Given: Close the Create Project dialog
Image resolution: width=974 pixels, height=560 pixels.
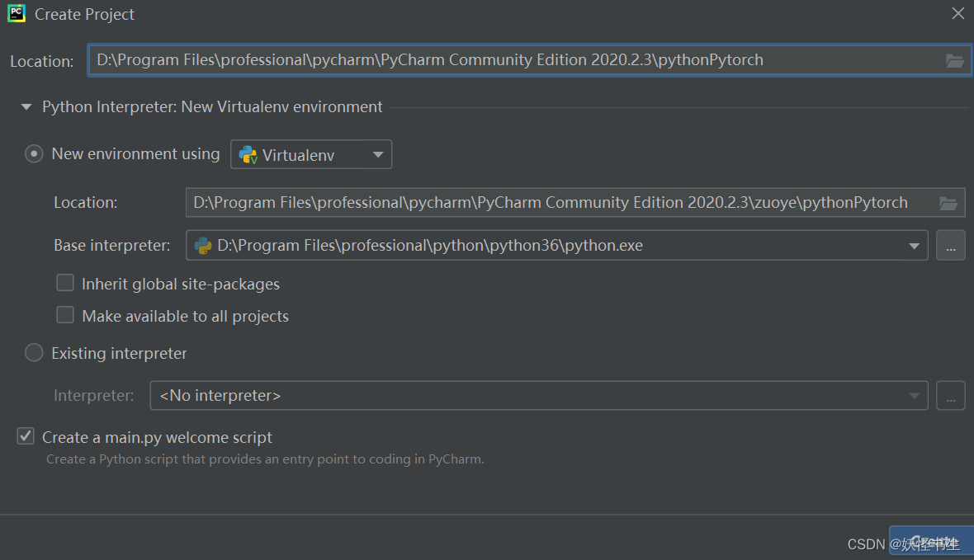Looking at the screenshot, I should [x=957, y=14].
